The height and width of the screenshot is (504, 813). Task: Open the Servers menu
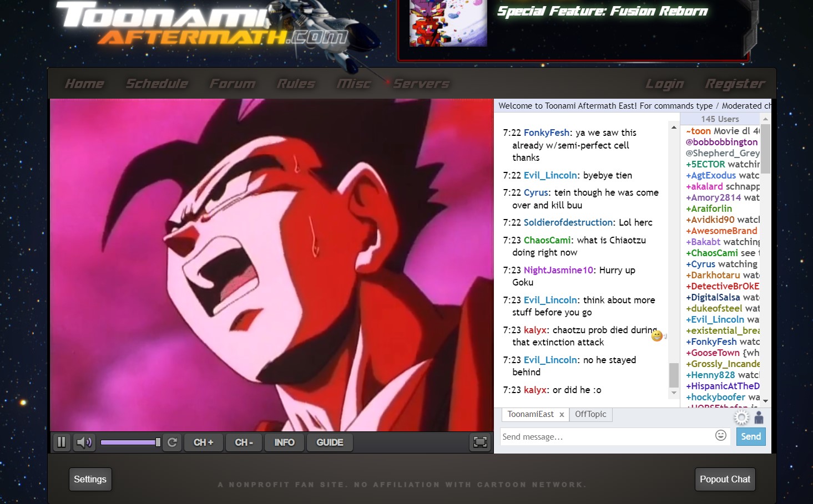(x=421, y=84)
